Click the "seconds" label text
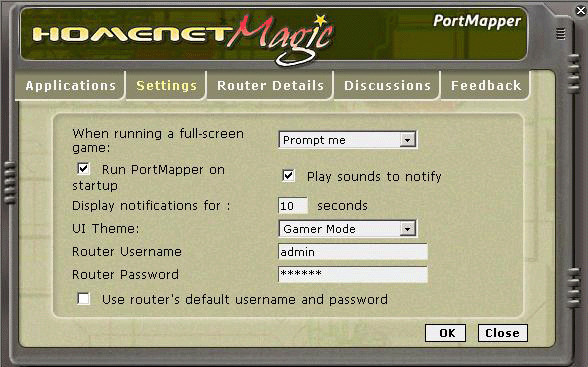The height and width of the screenshot is (367, 588). (x=342, y=206)
